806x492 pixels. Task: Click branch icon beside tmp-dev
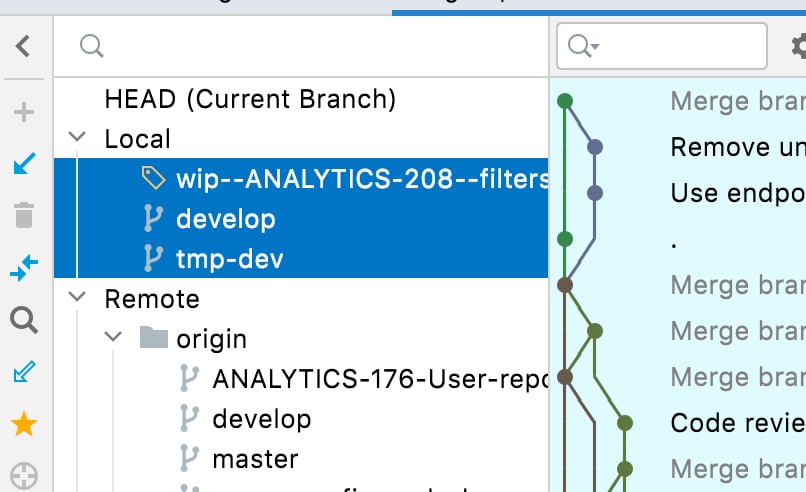click(x=153, y=258)
